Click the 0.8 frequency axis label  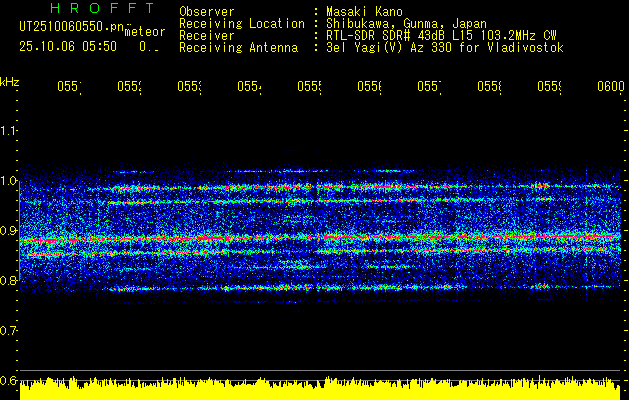point(8,280)
